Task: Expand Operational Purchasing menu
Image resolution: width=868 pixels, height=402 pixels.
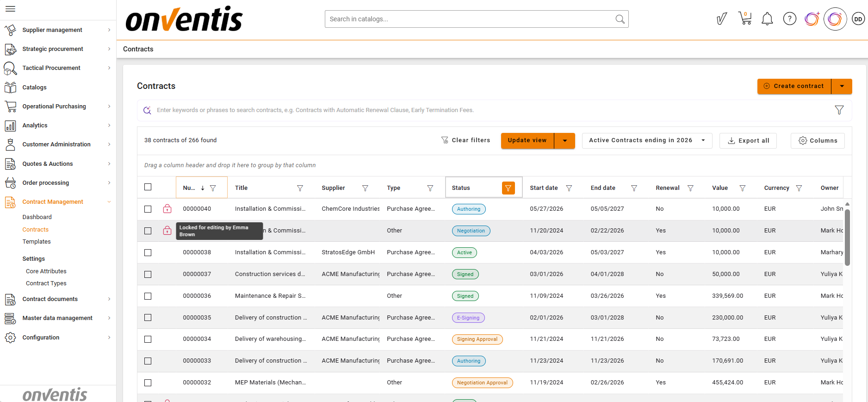Action: click(109, 107)
